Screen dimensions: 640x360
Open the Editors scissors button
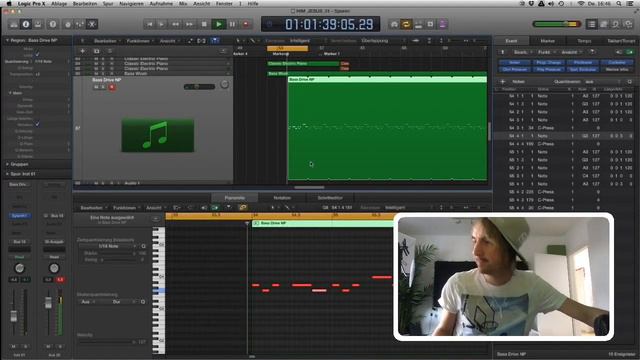click(x=92, y=24)
